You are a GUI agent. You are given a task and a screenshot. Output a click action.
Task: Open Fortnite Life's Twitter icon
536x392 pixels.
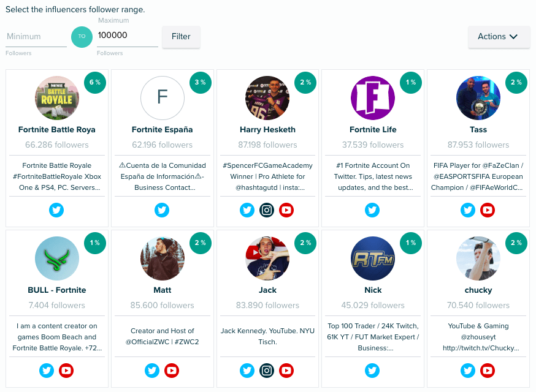[x=373, y=211]
